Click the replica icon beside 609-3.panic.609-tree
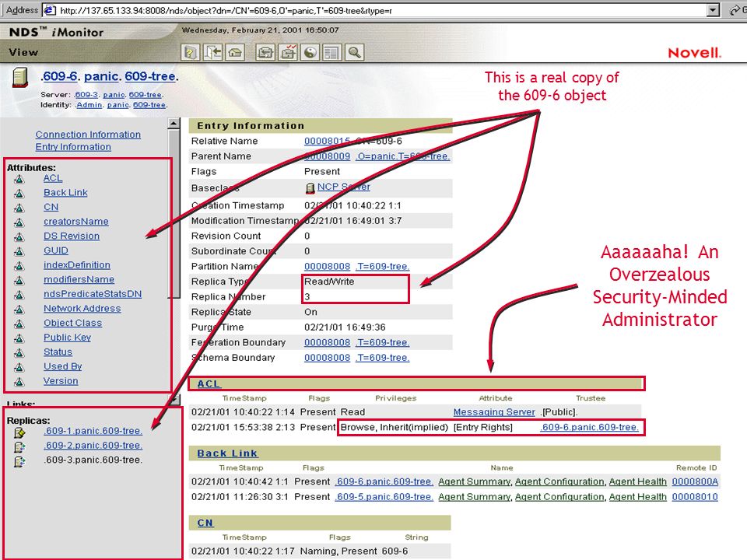This screenshot has width=747, height=560. [19, 461]
